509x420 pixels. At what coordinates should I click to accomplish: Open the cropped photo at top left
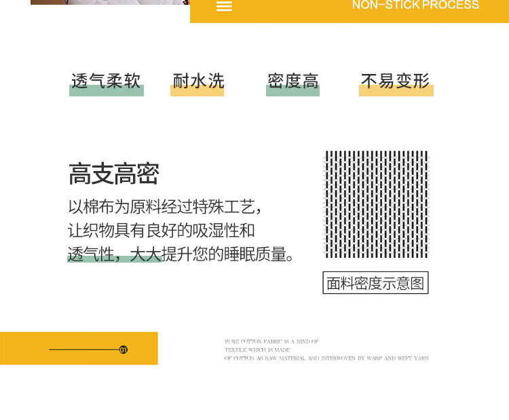109,2
